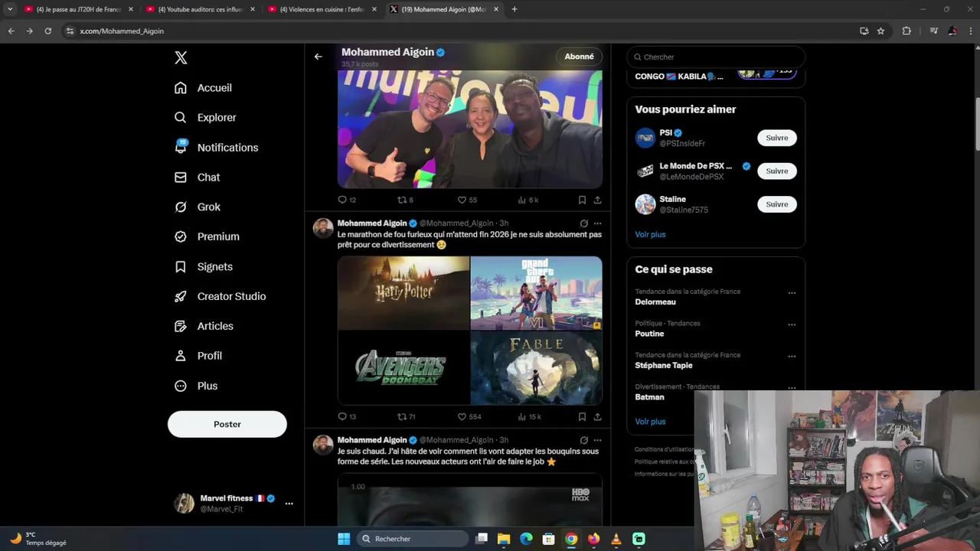The image size is (980, 551).
Task: Open Stéphane Tapie trend
Action: click(x=664, y=366)
